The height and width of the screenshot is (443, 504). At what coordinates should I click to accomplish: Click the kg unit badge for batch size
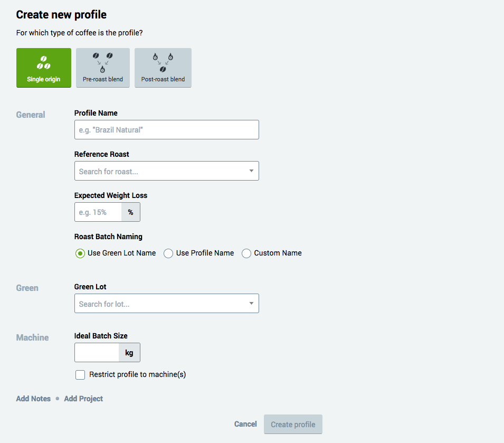[x=129, y=353]
